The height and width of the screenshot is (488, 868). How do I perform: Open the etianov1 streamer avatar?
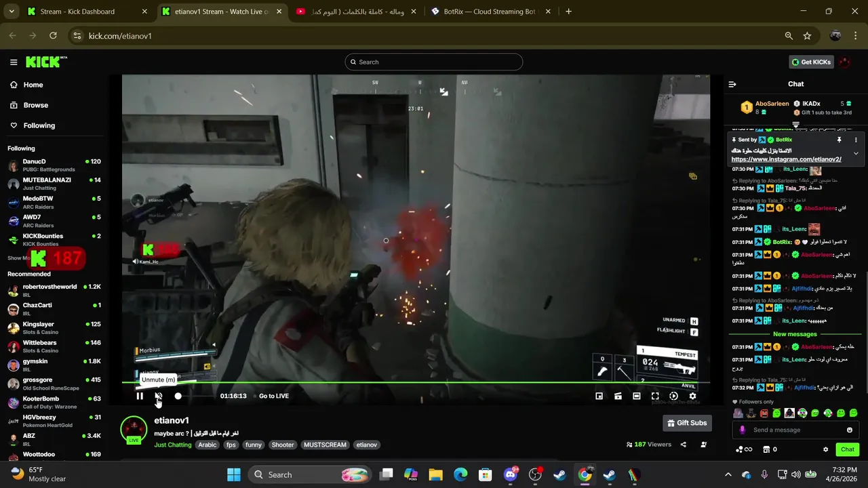tap(134, 430)
